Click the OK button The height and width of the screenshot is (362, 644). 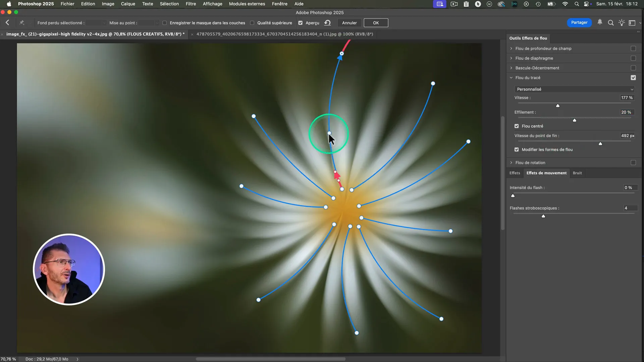(376, 23)
